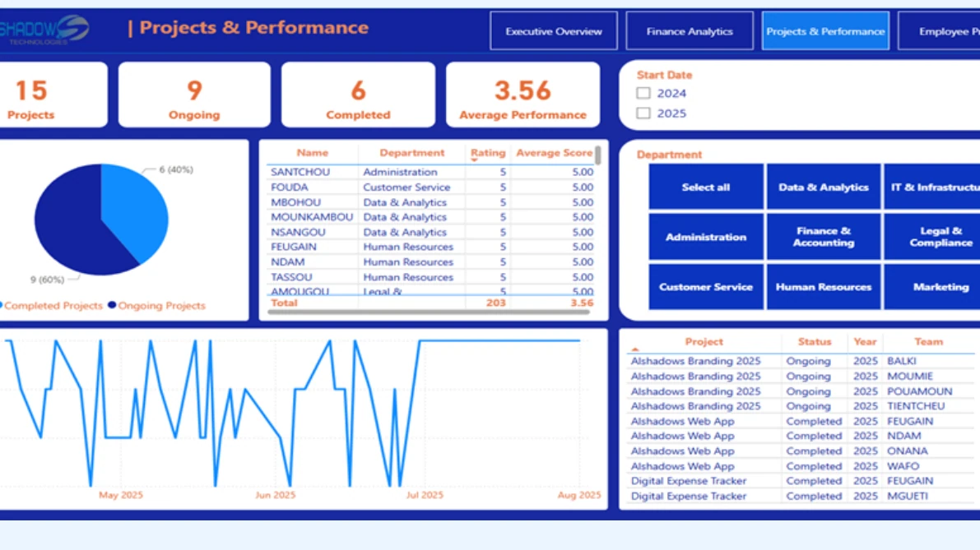Select the MGUETI team row
The height and width of the screenshot is (550, 980).
[802, 497]
